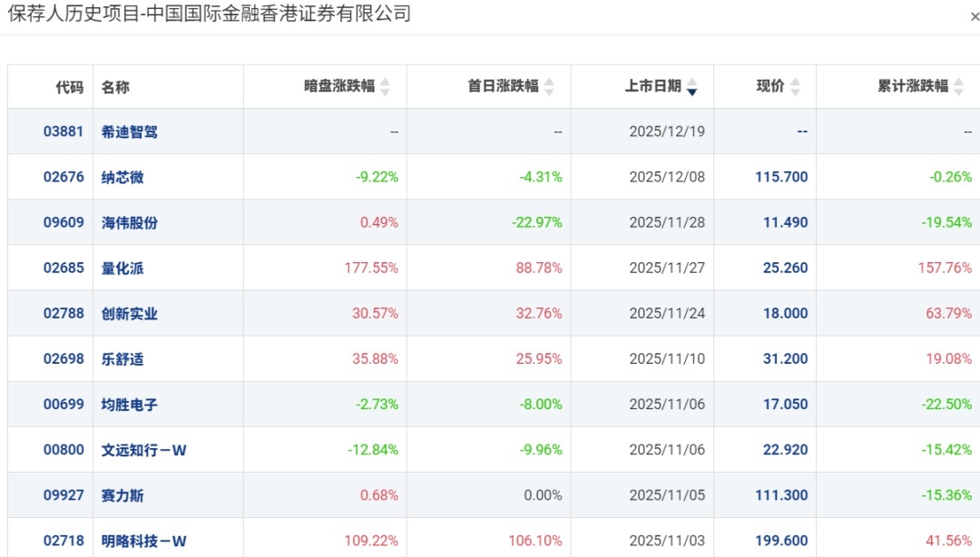Click the 海伟股份 stock name

tap(129, 222)
